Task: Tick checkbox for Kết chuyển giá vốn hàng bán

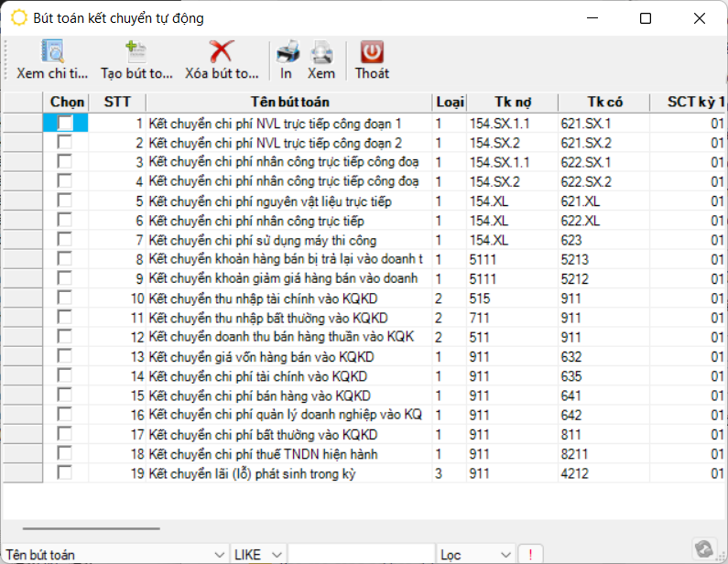Action: click(65, 356)
